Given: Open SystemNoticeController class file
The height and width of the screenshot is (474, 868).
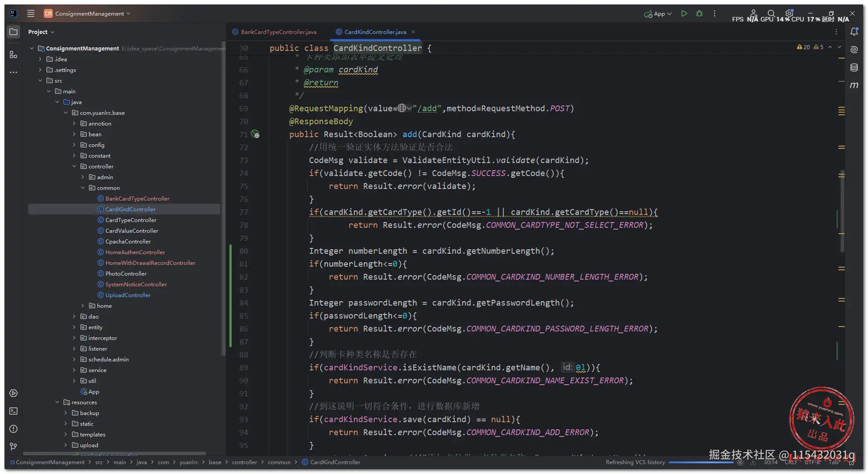Looking at the screenshot, I should point(136,284).
